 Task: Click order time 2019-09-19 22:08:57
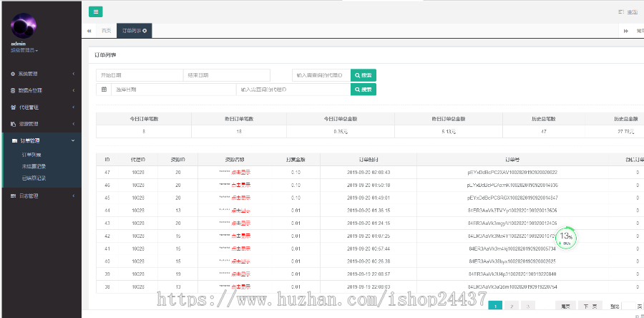(369, 274)
